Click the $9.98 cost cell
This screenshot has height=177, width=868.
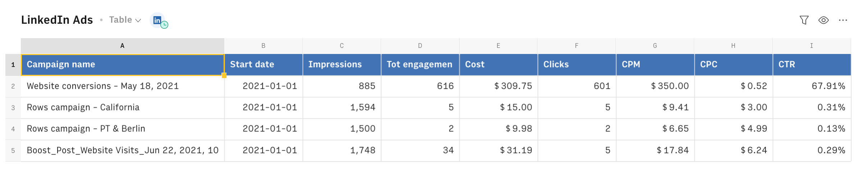(499, 129)
